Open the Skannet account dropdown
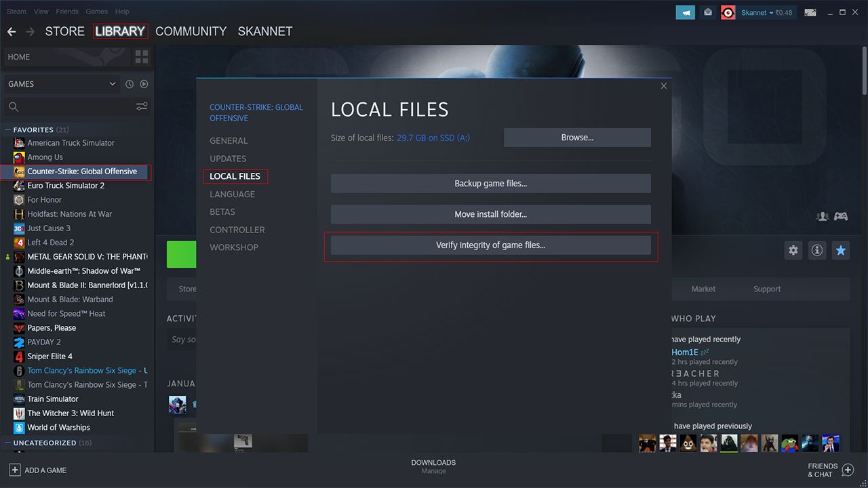 point(757,12)
